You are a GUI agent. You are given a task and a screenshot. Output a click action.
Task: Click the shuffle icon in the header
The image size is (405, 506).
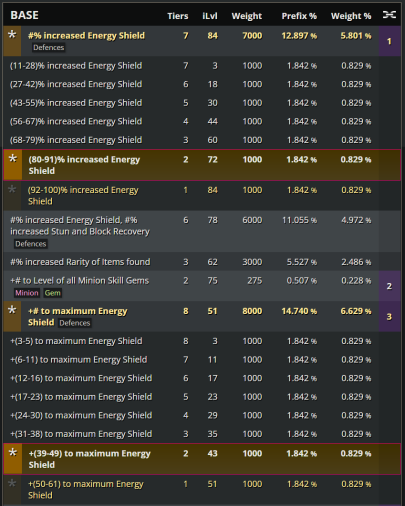coord(389,15)
